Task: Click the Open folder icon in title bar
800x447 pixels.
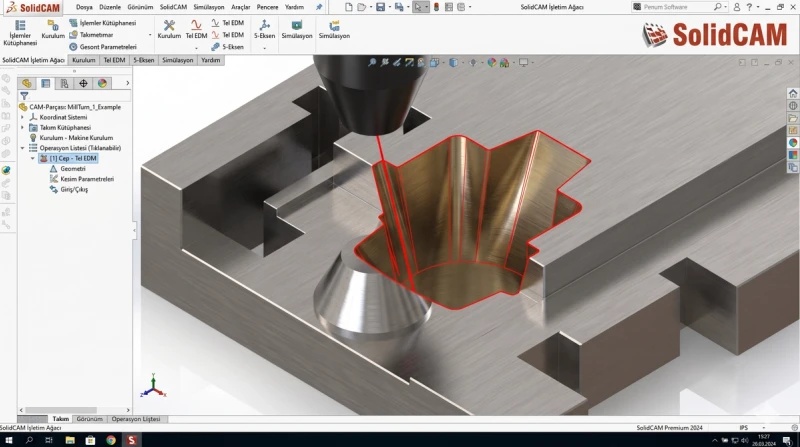Action: point(362,7)
